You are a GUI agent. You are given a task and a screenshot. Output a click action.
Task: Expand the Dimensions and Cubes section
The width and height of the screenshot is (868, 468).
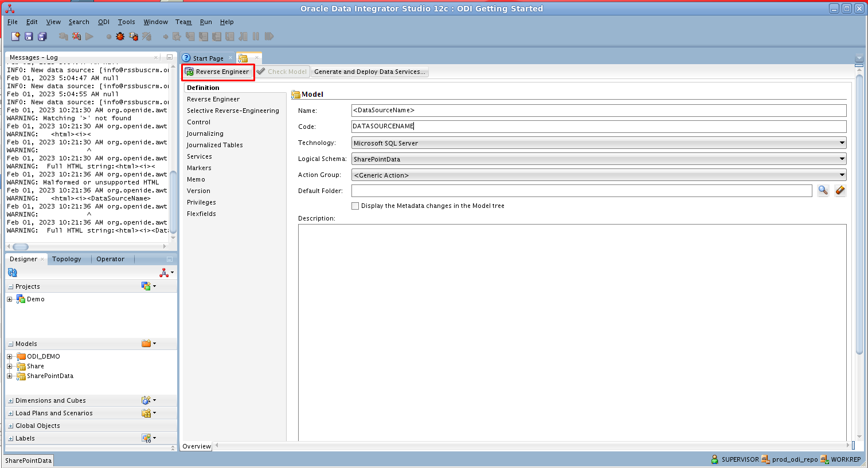[x=11, y=401]
